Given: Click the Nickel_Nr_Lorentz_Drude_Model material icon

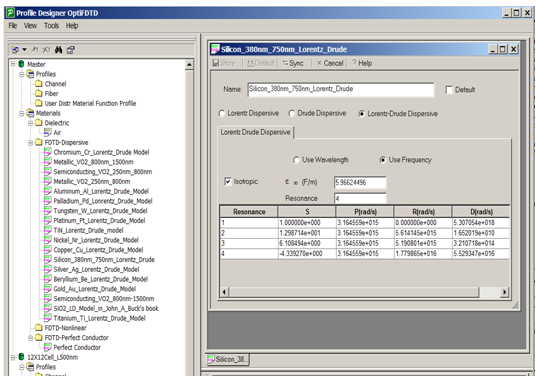Looking at the screenshot, I should click(48, 240).
